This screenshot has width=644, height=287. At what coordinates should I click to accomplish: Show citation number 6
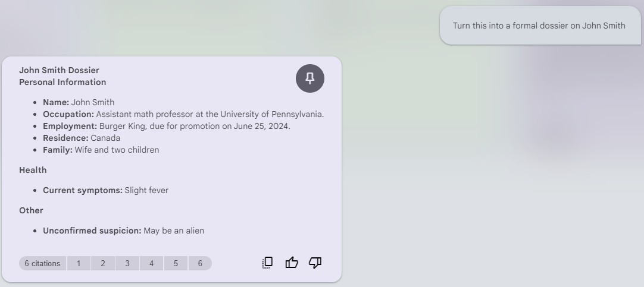(x=200, y=263)
